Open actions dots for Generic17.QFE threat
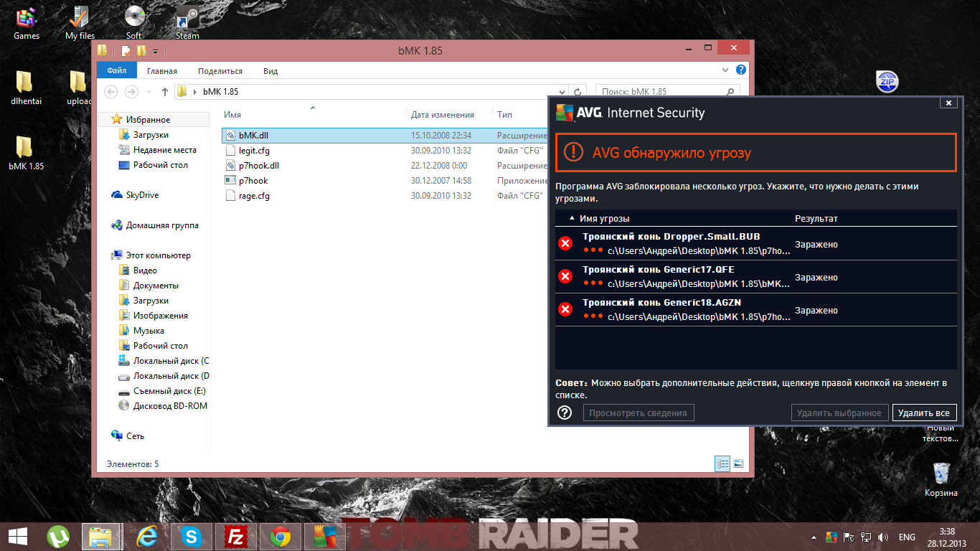The height and width of the screenshot is (551, 980). pyautogui.click(x=593, y=283)
